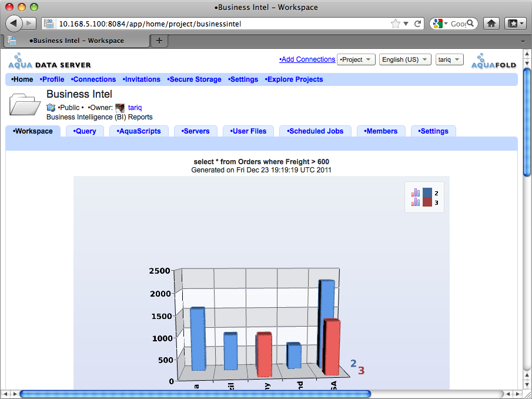Click the tab list arrow at tab bar end
The height and width of the screenshot is (399, 532).
click(x=523, y=41)
